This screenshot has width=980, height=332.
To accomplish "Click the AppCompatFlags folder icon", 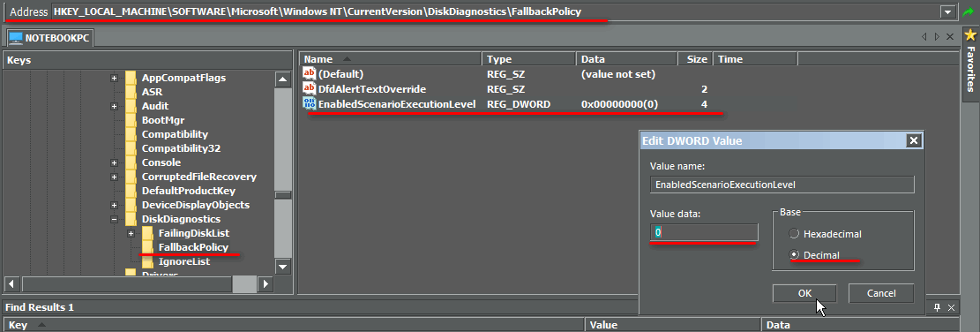I will 131,78.
